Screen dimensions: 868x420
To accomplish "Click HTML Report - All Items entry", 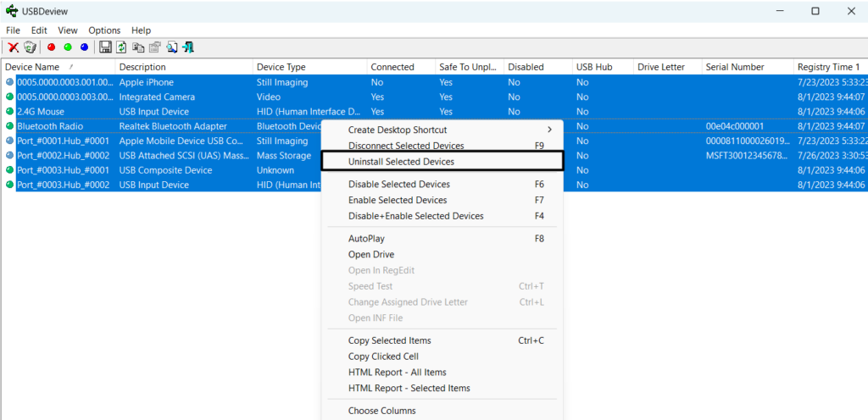I will coord(397,373).
